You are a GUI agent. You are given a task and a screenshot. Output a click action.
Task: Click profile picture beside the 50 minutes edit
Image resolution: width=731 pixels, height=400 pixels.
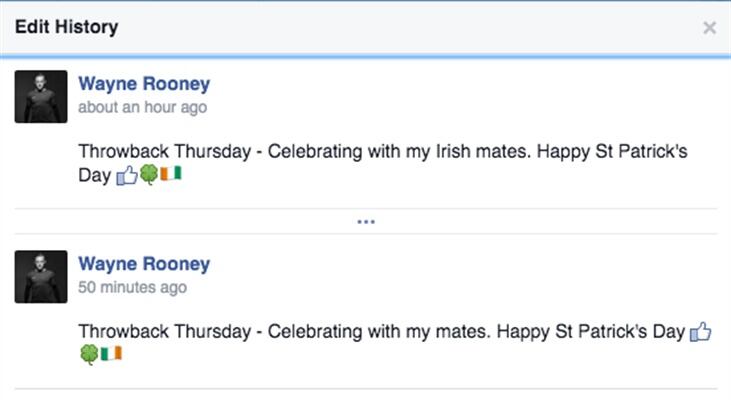pyautogui.click(x=41, y=276)
